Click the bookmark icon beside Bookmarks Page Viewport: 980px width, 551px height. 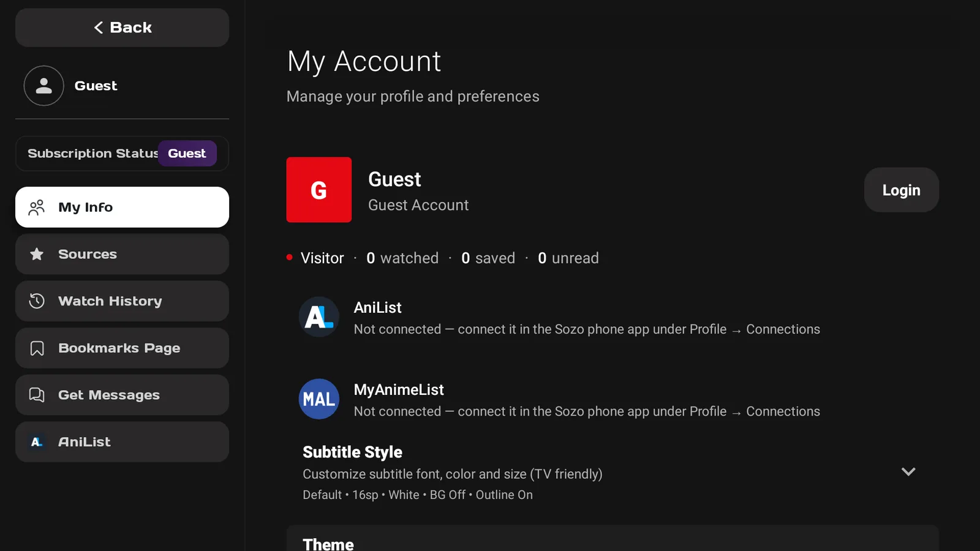[x=37, y=348]
